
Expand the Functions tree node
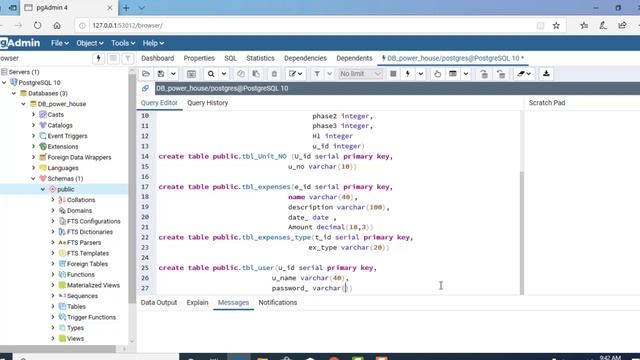tap(53, 275)
